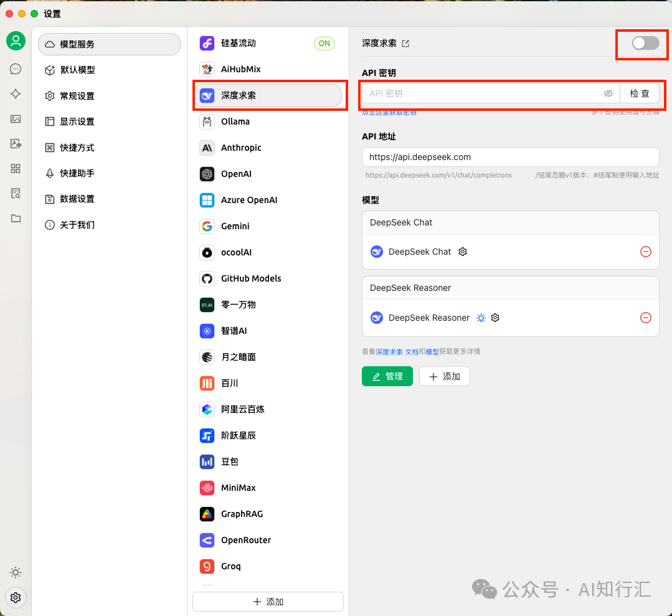Select Groq provider
The width and height of the screenshot is (672, 616).
pyautogui.click(x=268, y=566)
